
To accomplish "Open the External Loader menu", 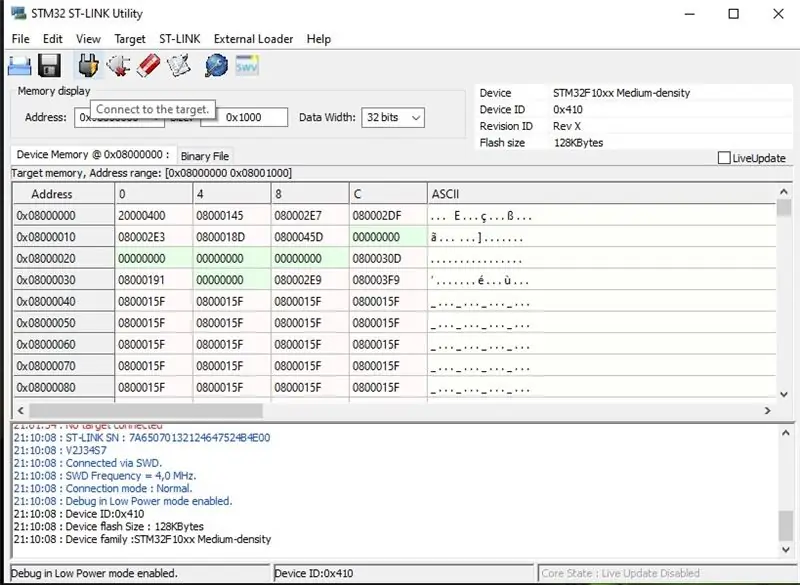I will point(254,39).
